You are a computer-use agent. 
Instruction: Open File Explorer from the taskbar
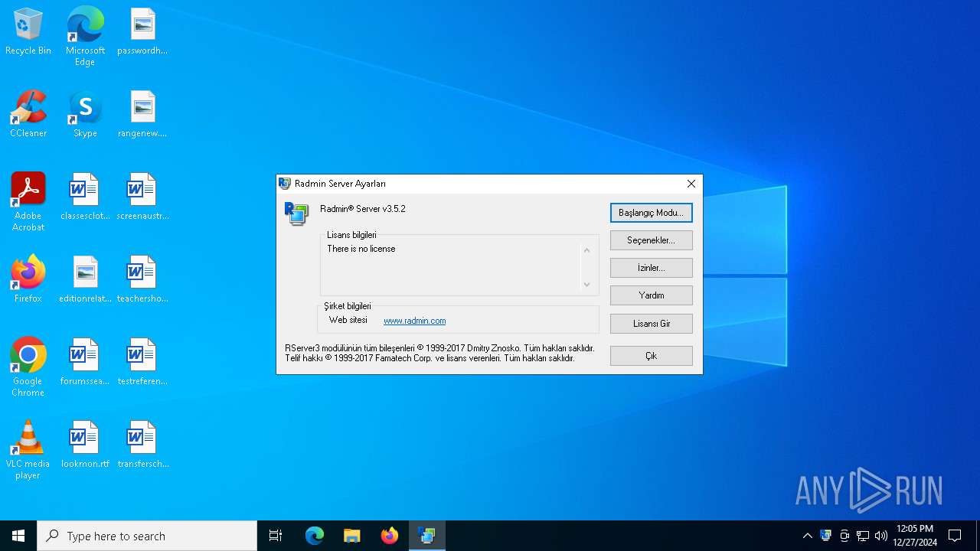351,536
